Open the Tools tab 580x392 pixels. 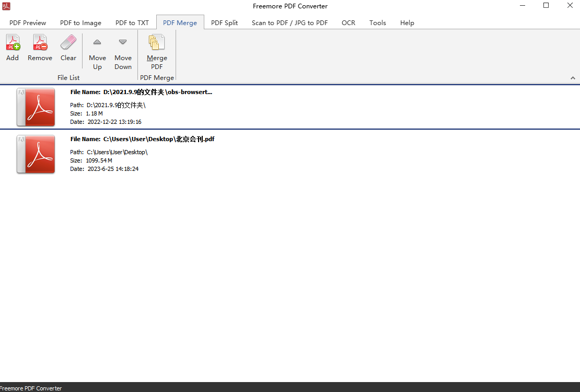click(378, 22)
